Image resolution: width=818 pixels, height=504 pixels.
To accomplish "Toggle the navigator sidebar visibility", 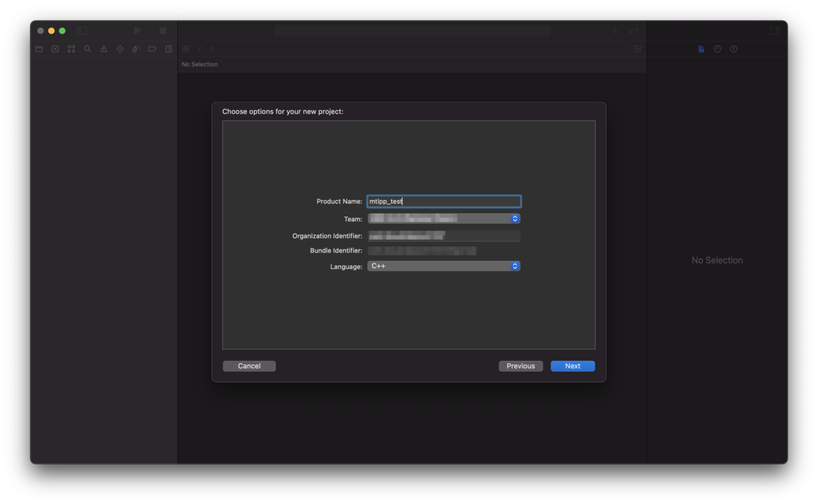I will pos(82,31).
